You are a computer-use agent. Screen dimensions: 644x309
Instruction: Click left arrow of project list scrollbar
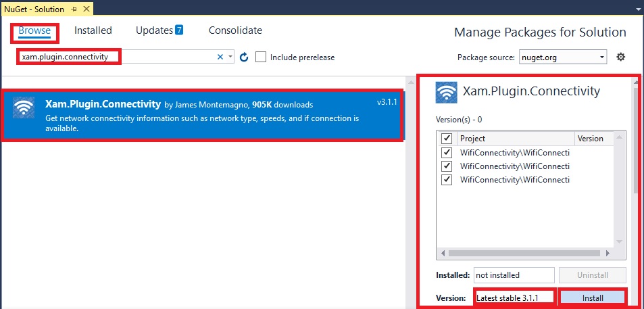point(443,254)
